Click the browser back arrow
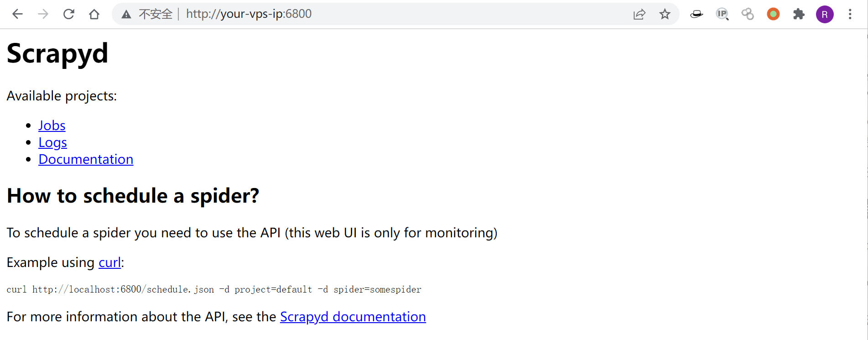868x340 pixels. [17, 14]
